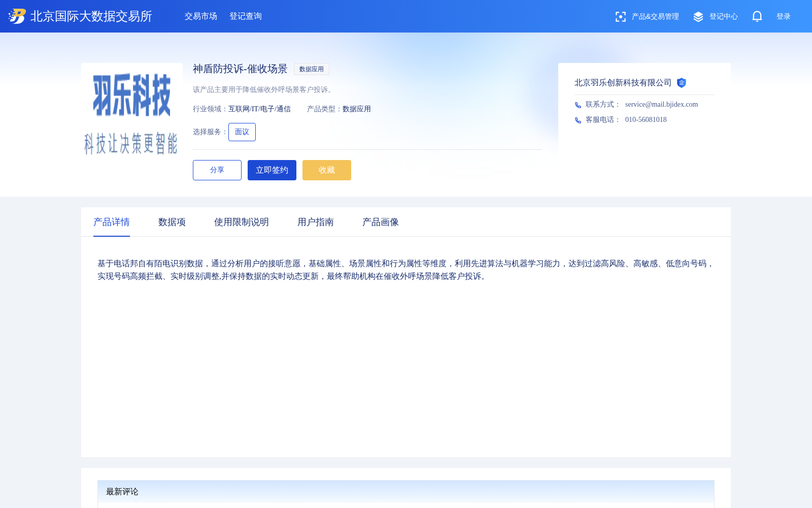812x508 pixels.
Task: Switch to the 数据项 tab
Action: (172, 222)
